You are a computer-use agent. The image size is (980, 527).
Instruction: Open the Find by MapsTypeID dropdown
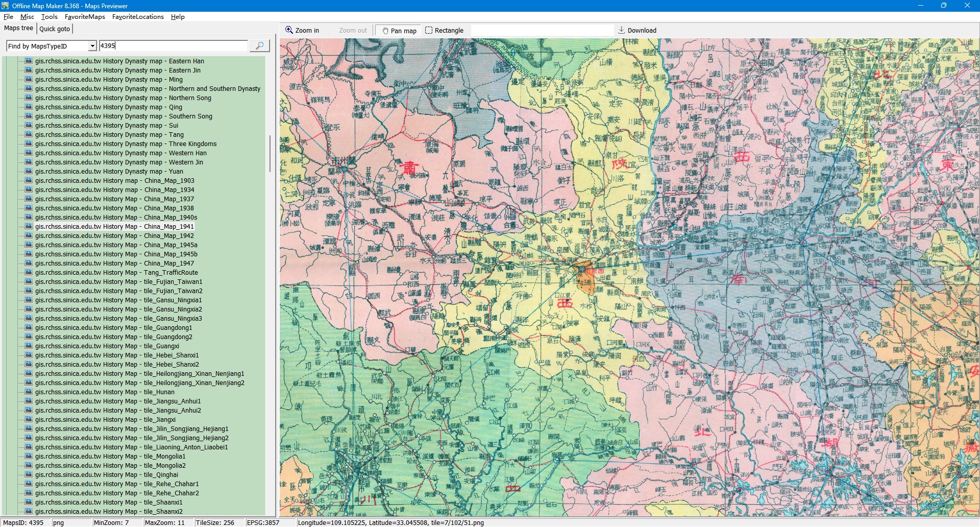pyautogui.click(x=92, y=46)
